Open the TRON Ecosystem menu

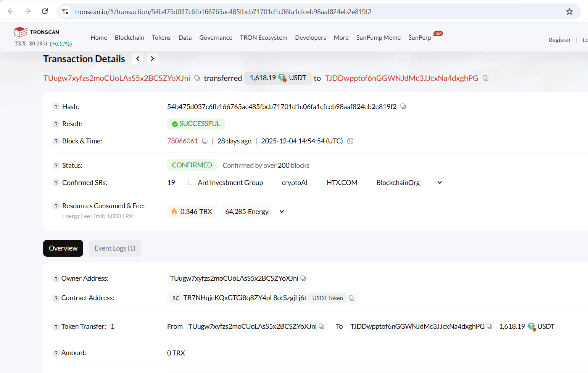264,37
